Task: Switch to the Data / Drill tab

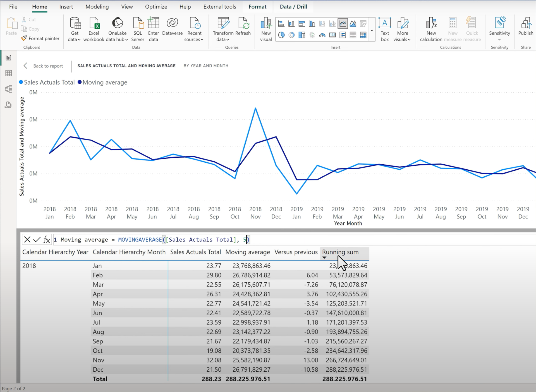Action: 293,7
